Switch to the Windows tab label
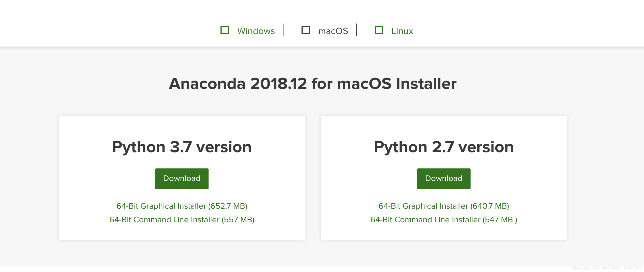The image size is (644, 272). click(x=256, y=31)
